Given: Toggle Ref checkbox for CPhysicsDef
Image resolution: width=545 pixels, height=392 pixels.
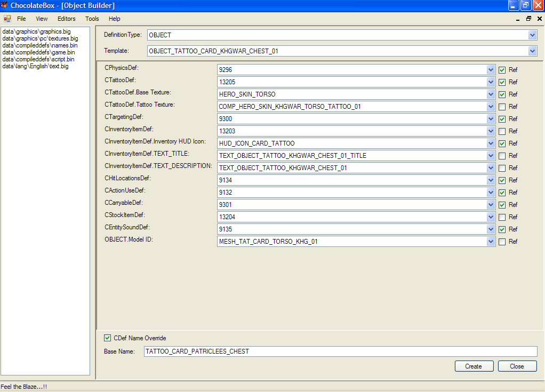Looking at the screenshot, I should pyautogui.click(x=502, y=70).
